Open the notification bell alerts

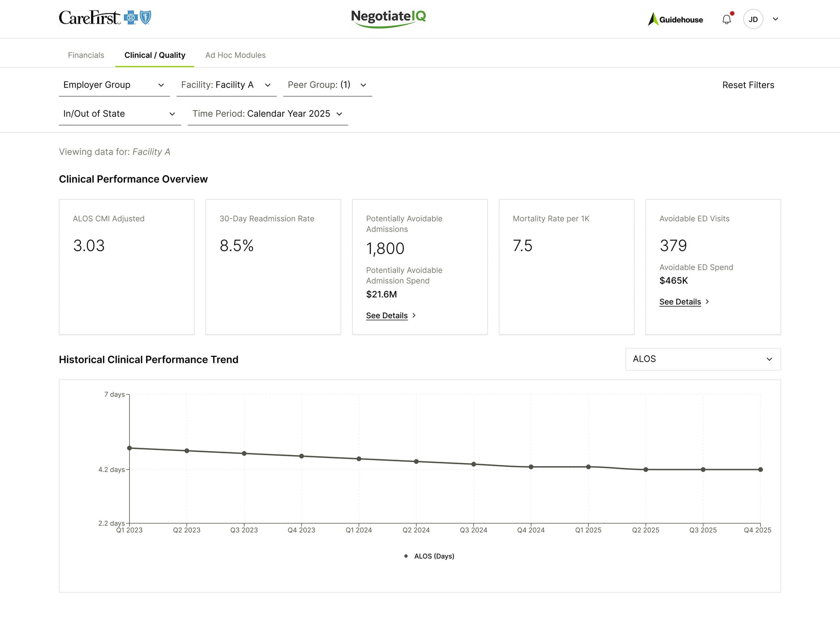click(x=727, y=19)
